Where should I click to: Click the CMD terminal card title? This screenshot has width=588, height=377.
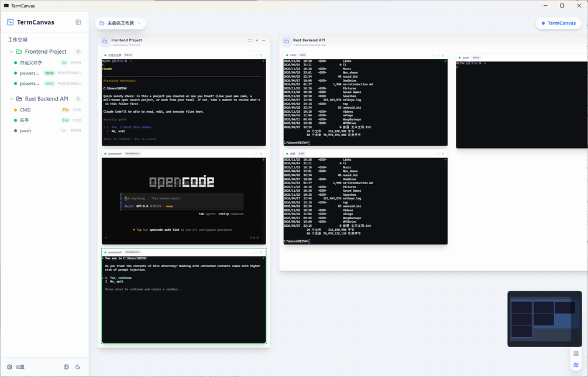tap(293, 55)
